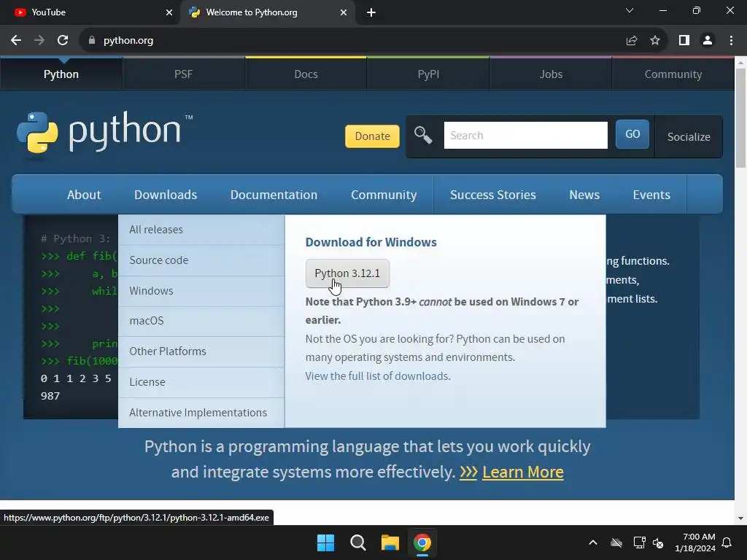Open the Success Stories menu
Screen dimensions: 747x560
pos(492,194)
